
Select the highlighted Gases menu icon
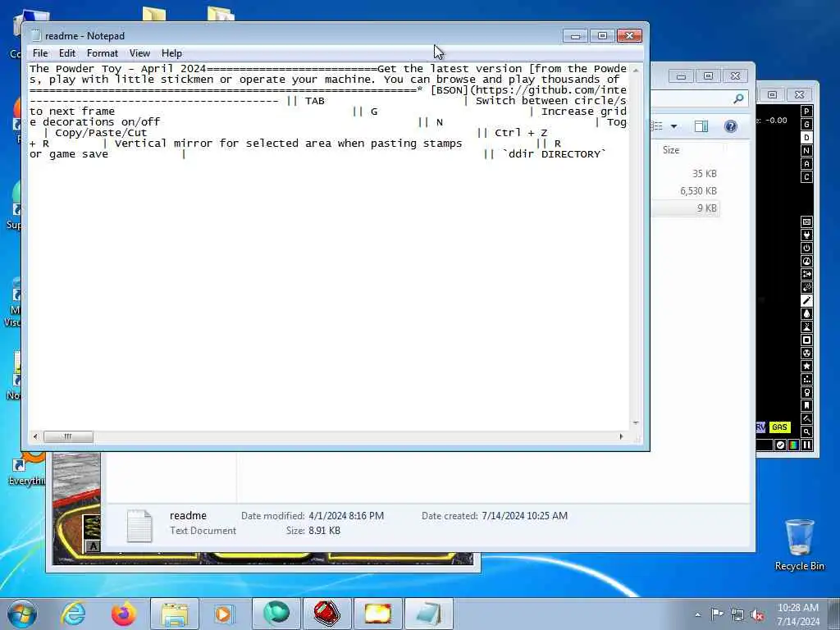(806, 300)
